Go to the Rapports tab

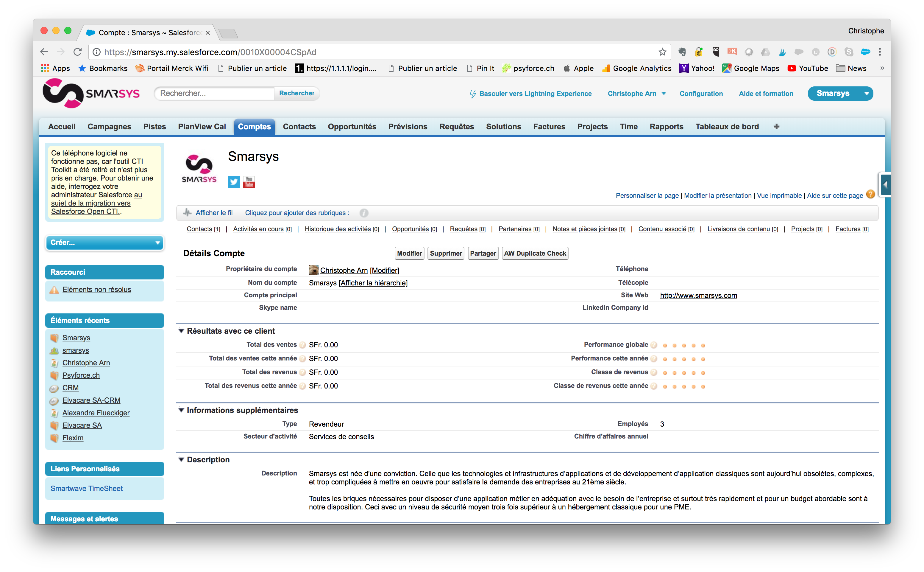[666, 127]
